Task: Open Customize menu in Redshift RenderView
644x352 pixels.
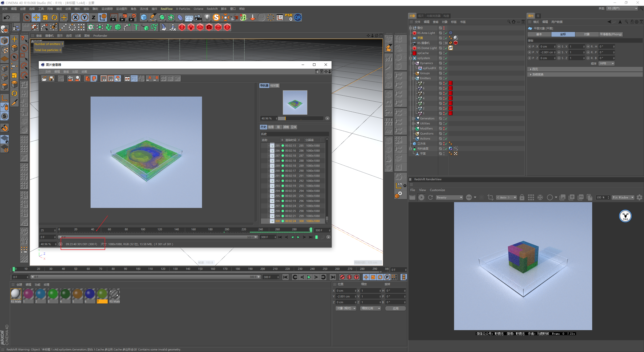Action: tap(437, 190)
